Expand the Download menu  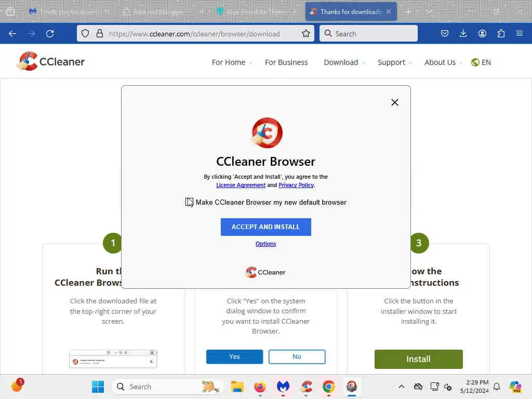[x=344, y=62]
